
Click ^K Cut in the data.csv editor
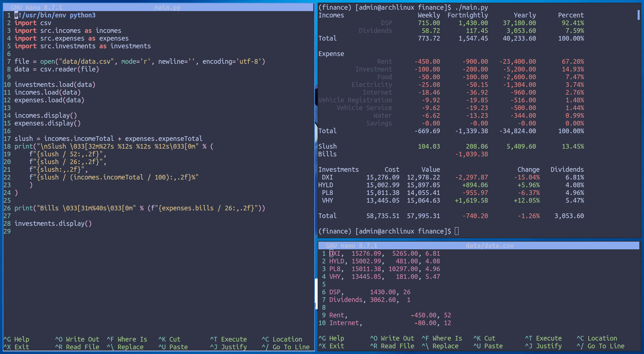[484, 338]
